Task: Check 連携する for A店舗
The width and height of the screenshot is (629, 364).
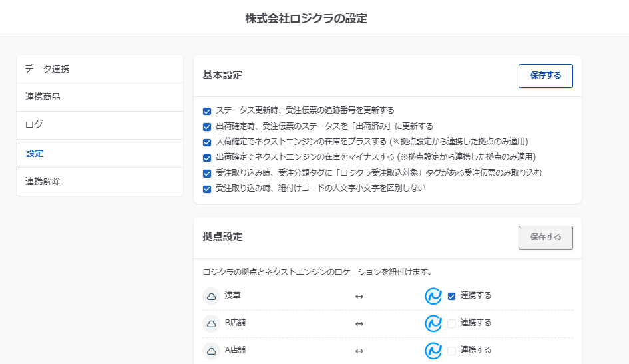Action: point(452,350)
